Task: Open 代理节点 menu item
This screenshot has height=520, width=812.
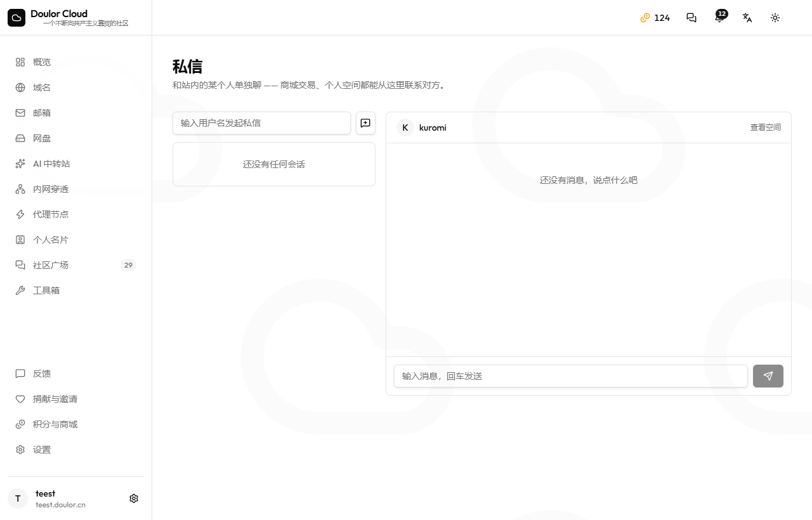Action: (75, 214)
